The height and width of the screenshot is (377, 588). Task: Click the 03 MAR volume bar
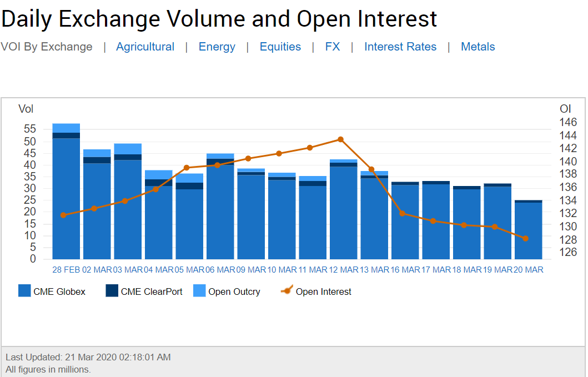tap(128, 202)
